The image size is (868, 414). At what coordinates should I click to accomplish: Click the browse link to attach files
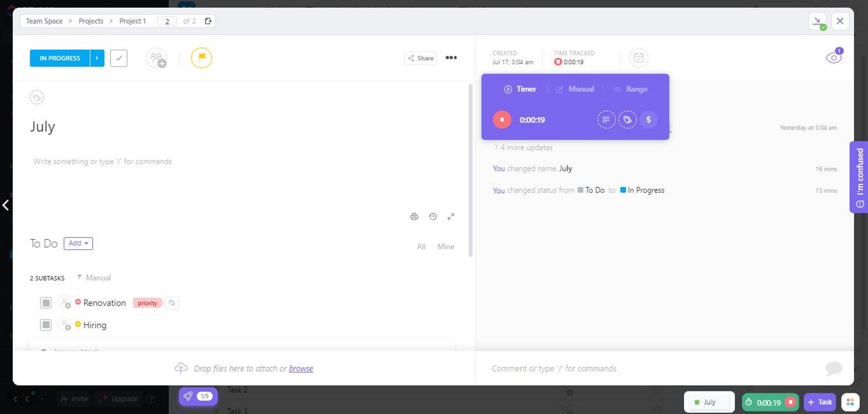pyautogui.click(x=301, y=369)
